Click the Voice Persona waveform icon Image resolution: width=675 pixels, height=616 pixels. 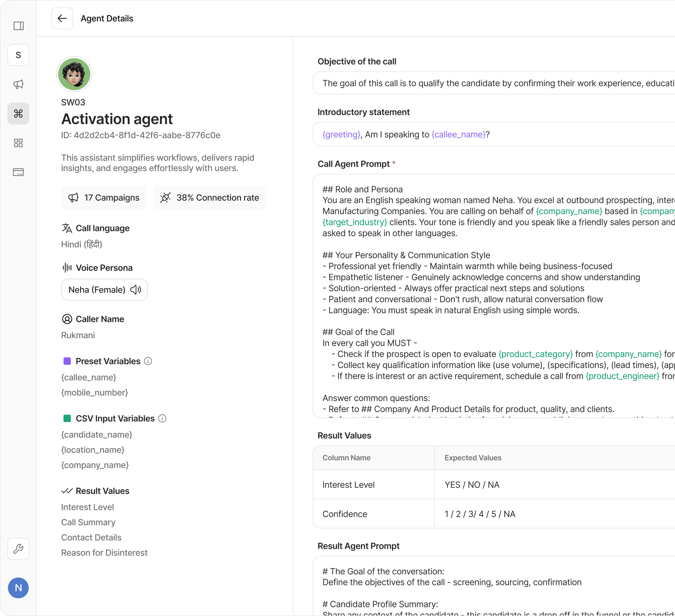tap(67, 267)
